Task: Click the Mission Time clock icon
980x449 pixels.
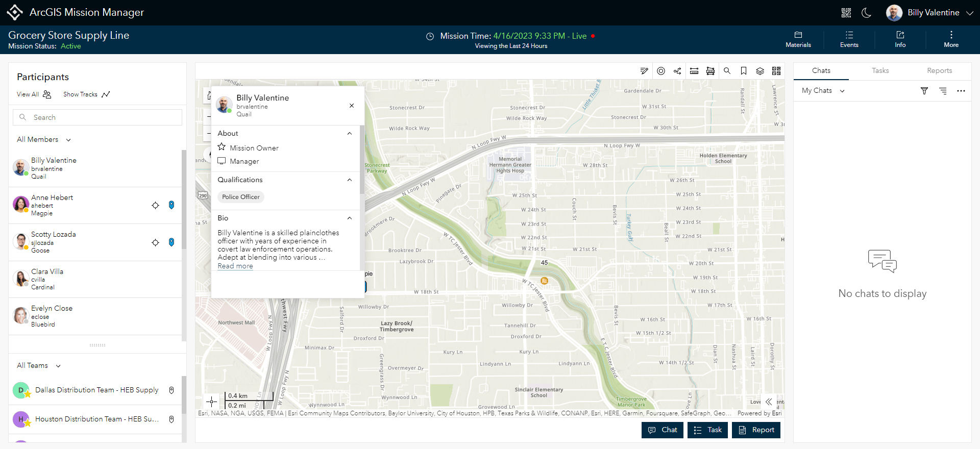Action: pos(430,36)
